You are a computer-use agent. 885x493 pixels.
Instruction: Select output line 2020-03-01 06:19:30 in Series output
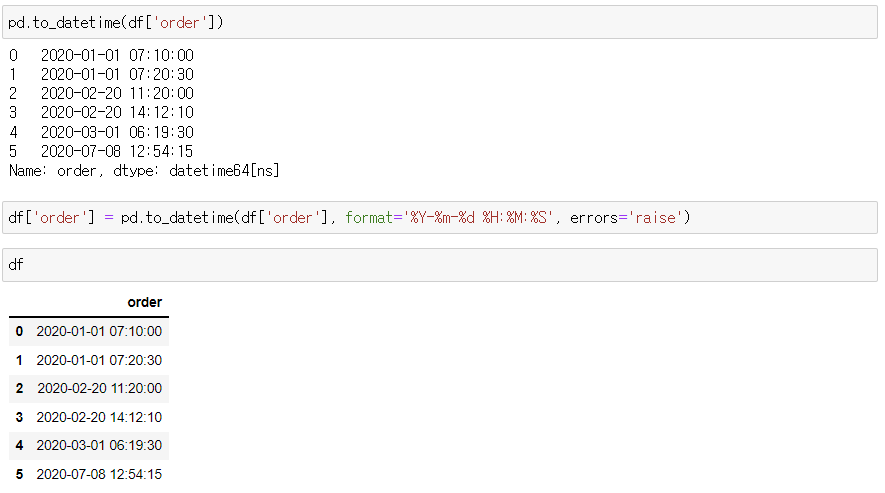pyautogui.click(x=117, y=132)
